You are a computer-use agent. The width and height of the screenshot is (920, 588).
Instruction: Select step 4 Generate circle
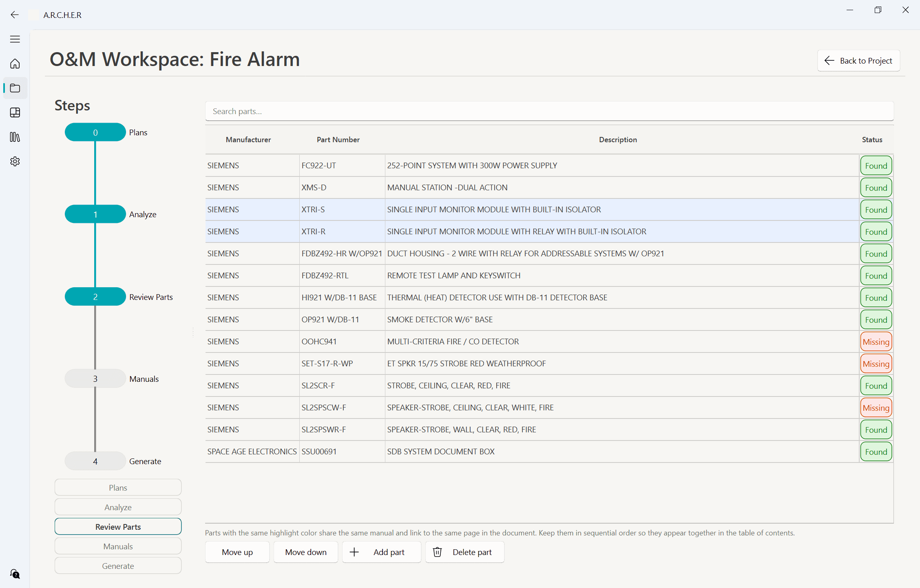point(95,461)
